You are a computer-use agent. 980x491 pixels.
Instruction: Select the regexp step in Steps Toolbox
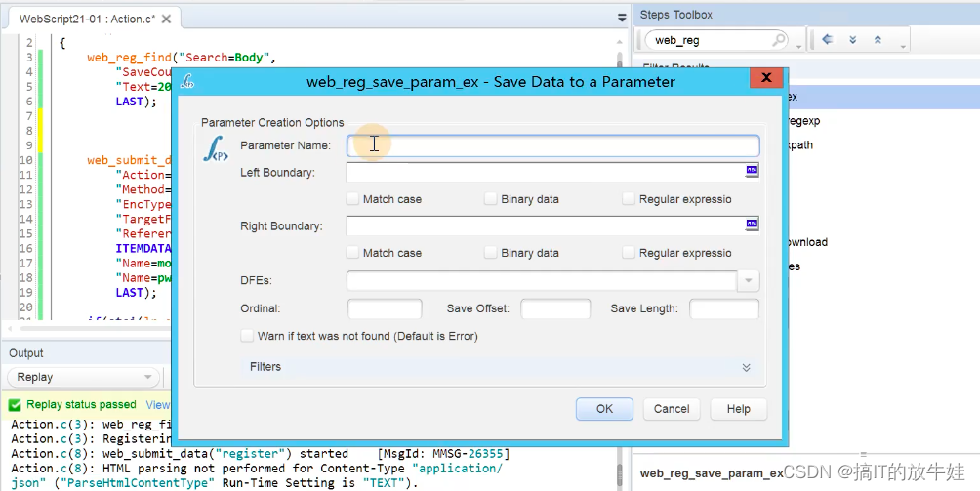[803, 121]
